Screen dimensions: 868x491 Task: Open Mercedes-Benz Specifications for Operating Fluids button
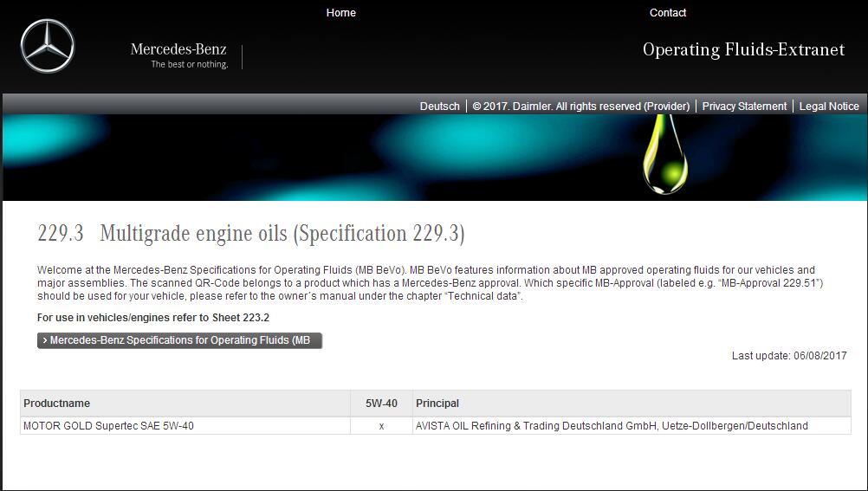click(x=179, y=340)
